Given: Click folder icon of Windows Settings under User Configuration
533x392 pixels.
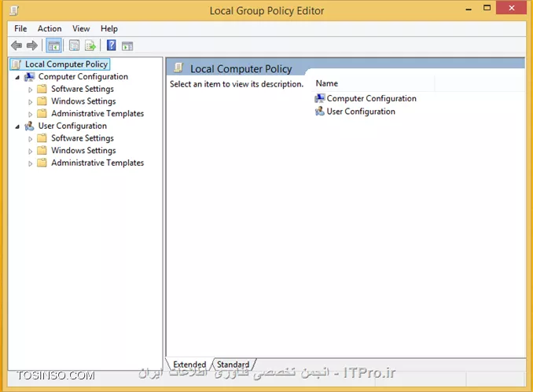Looking at the screenshot, I should (x=42, y=151).
